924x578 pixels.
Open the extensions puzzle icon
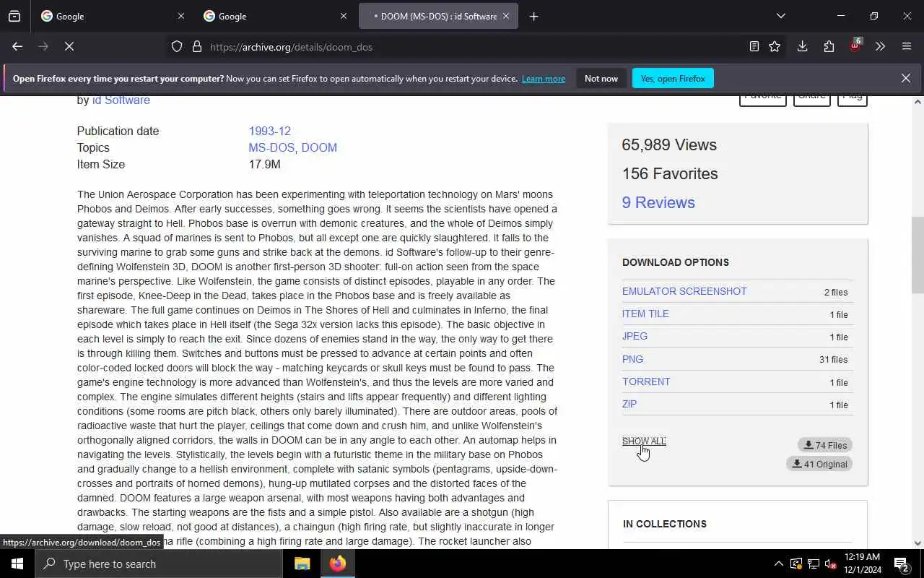click(829, 46)
